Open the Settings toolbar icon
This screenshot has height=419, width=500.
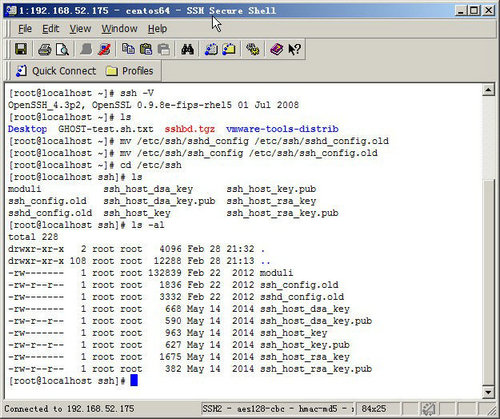coord(253,49)
